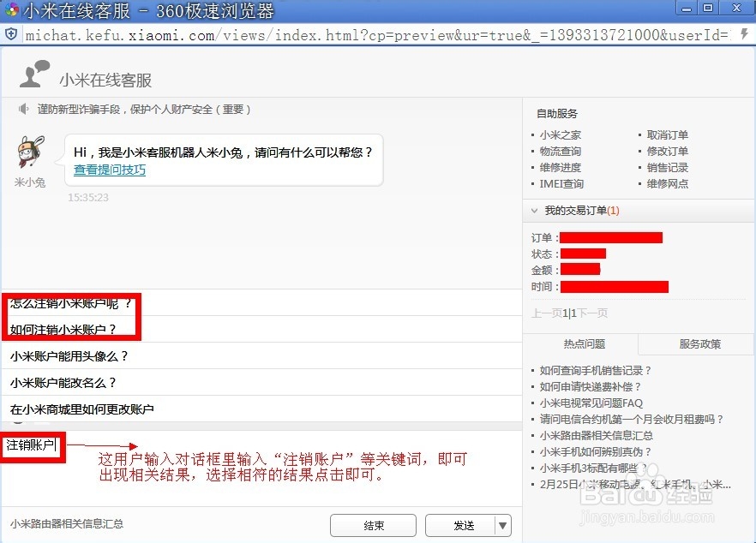756x543 pixels.
Task: Click the 结束 end chat button
Action: pyautogui.click(x=373, y=525)
